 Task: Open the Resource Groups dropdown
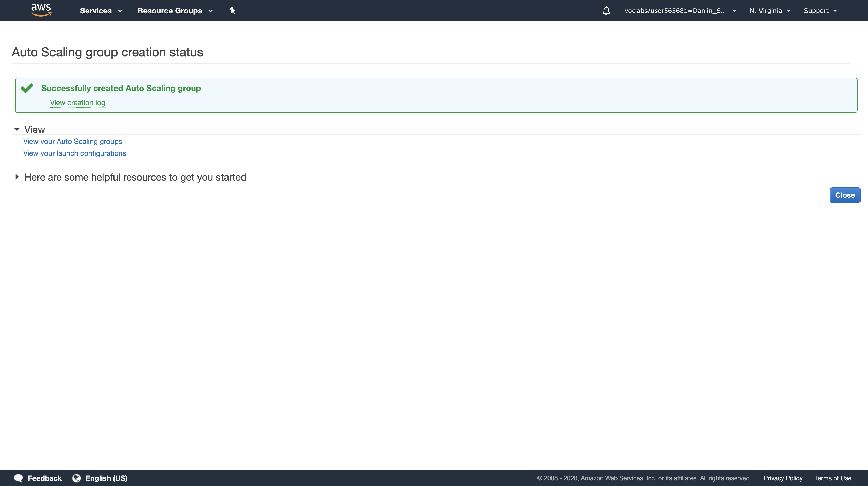(x=175, y=11)
